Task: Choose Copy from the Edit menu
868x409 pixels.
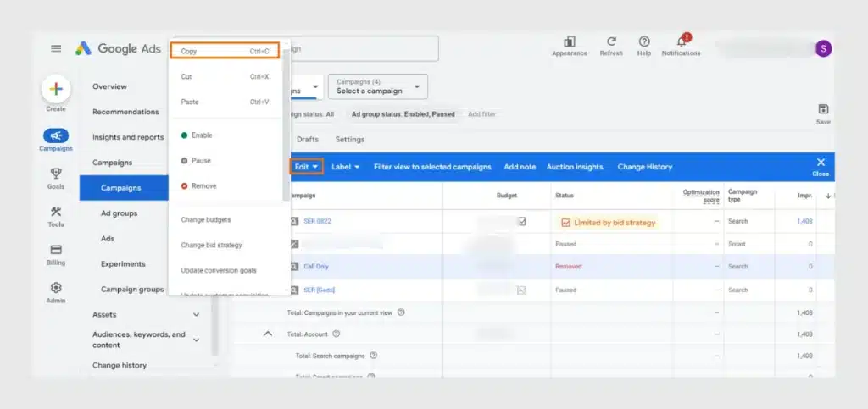Action: click(x=225, y=51)
